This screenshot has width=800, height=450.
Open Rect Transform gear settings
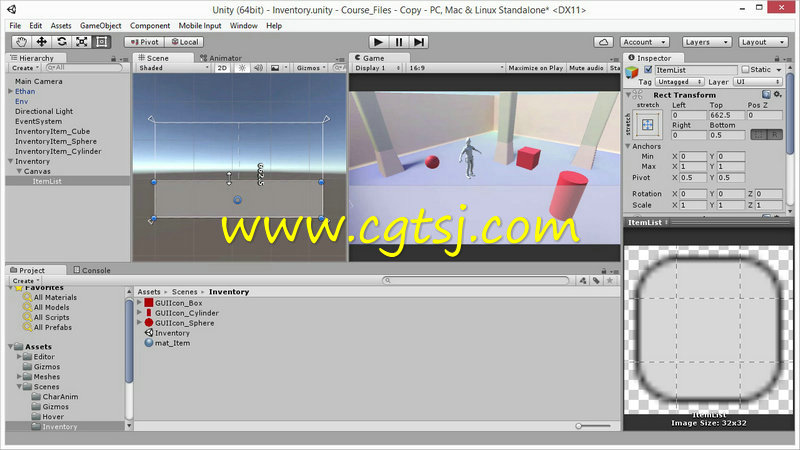(778, 94)
